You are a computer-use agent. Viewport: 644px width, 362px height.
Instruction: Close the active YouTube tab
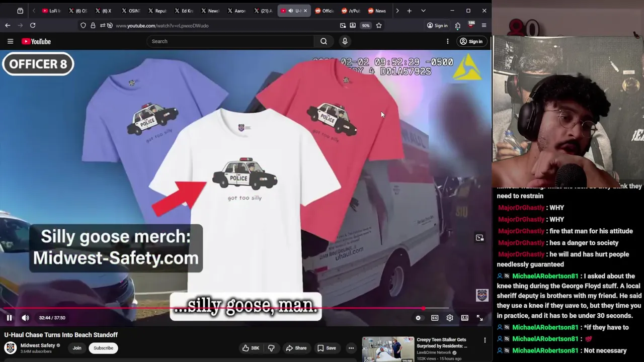305,11
